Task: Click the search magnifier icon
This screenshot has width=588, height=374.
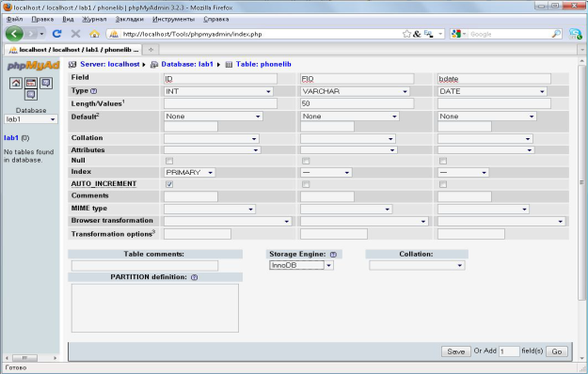Action: point(556,34)
